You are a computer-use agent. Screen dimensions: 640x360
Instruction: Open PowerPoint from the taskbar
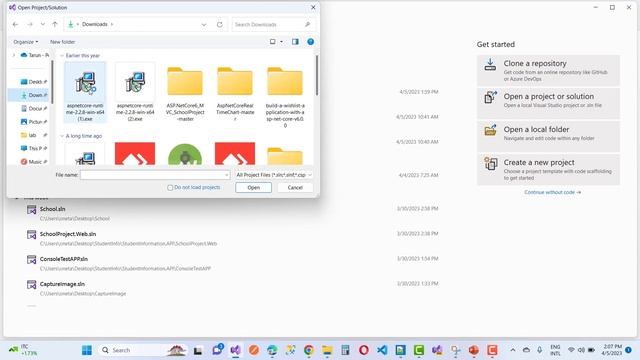point(474,350)
